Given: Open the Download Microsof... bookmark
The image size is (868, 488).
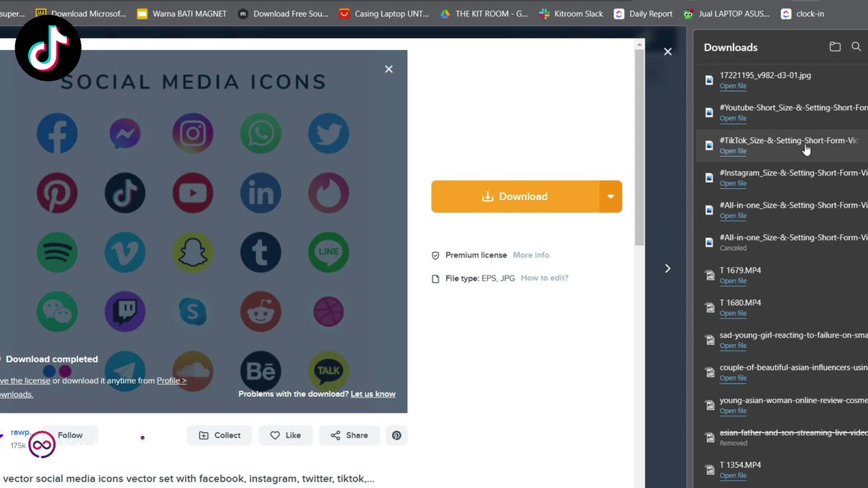Looking at the screenshot, I should (x=80, y=13).
